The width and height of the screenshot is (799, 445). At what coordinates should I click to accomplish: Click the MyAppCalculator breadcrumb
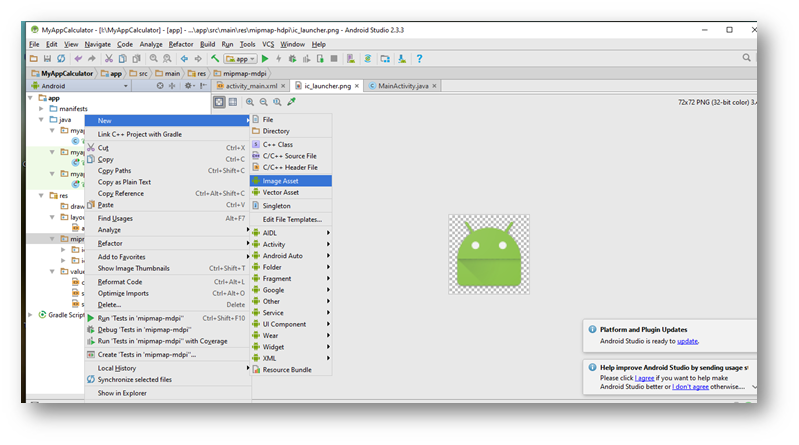coord(63,73)
